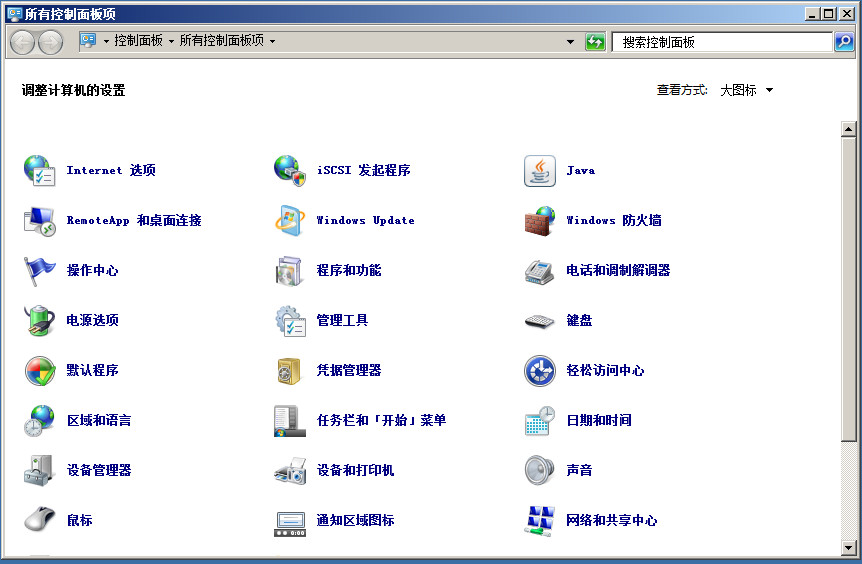
Task: Expand the arrow after 所有控制面板项 in breadcrumb
Action: click(x=272, y=41)
